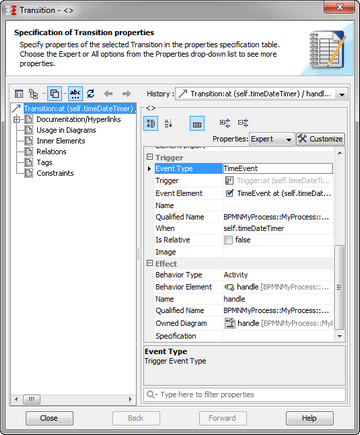
Task: Enable the Is Relative checkbox
Action: pyautogui.click(x=228, y=240)
